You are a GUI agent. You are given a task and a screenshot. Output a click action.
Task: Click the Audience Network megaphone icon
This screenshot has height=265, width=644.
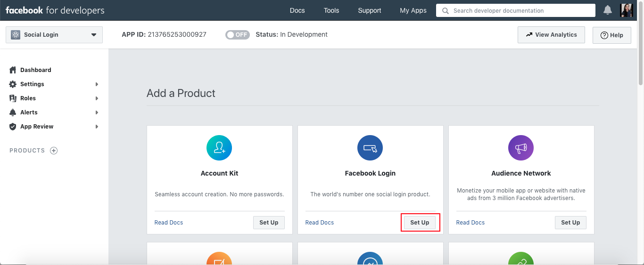[x=521, y=148]
